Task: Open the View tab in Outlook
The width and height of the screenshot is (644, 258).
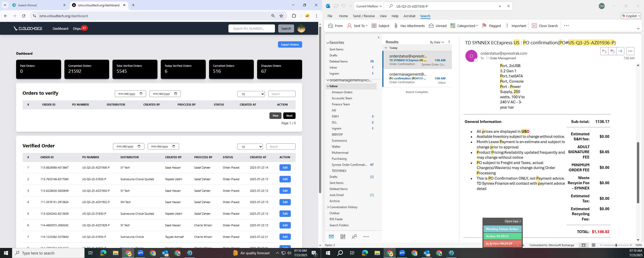Action: coord(383,16)
